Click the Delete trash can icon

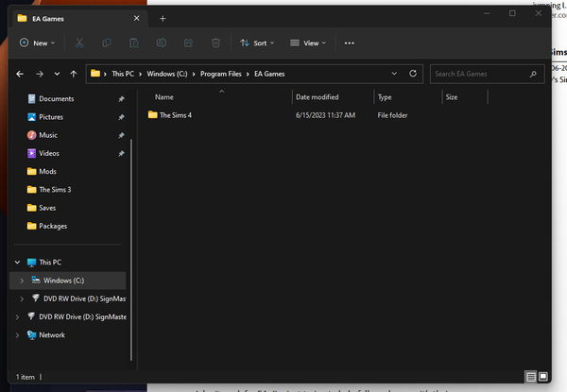[x=215, y=43]
